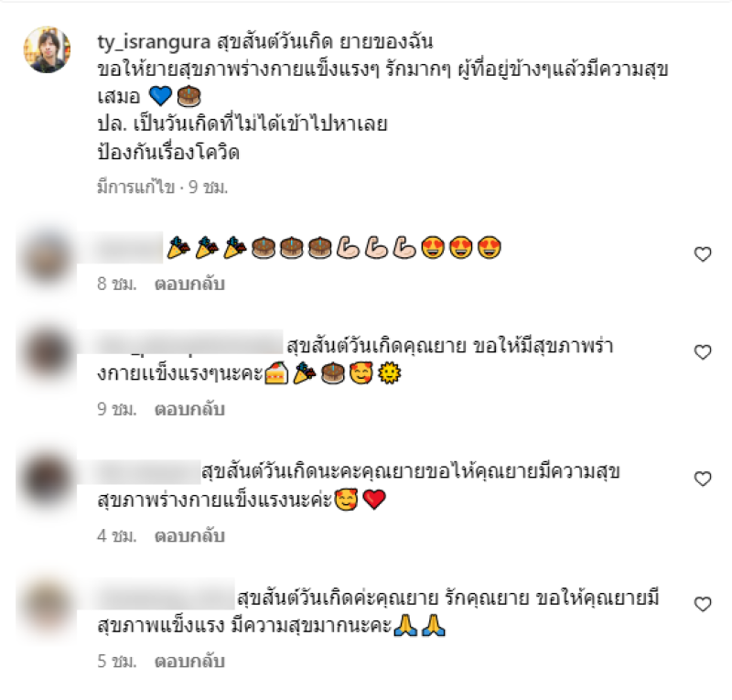Like the comment ending with a sun emoji
The height and width of the screenshot is (700, 732).
703,352
